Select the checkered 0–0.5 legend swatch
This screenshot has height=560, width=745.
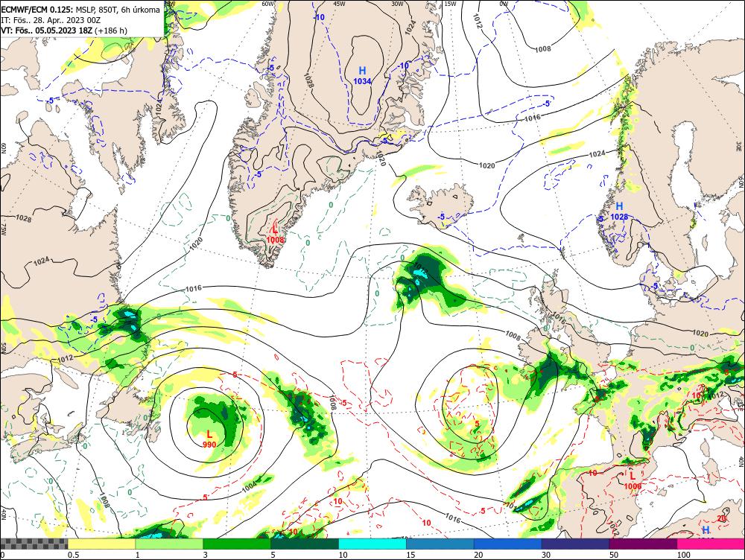(x=34, y=544)
